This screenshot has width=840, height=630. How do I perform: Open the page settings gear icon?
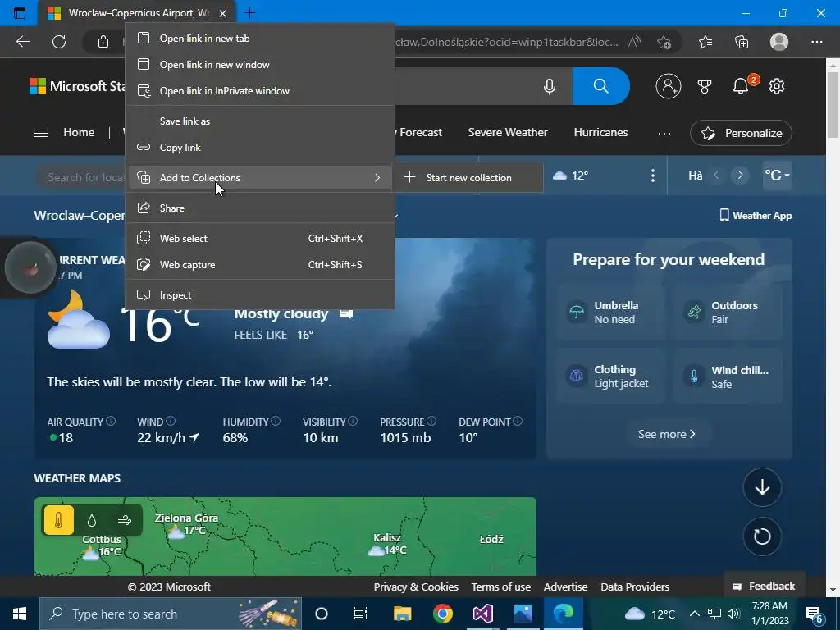[777, 86]
